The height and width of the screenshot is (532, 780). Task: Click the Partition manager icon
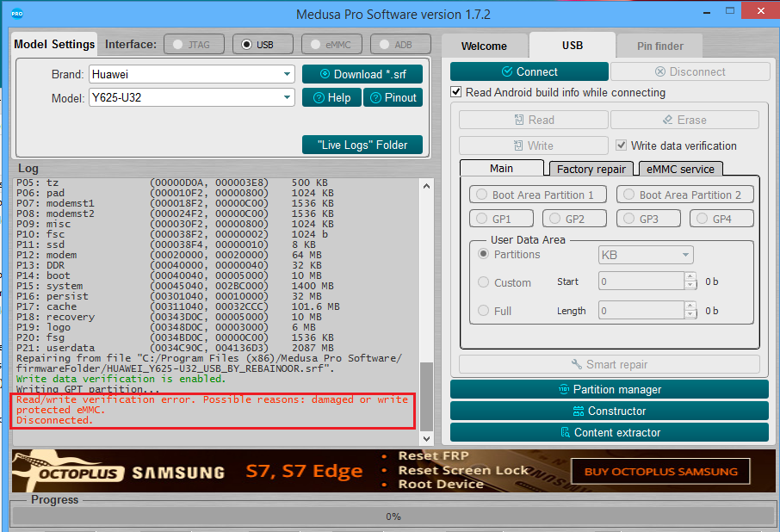click(x=564, y=389)
